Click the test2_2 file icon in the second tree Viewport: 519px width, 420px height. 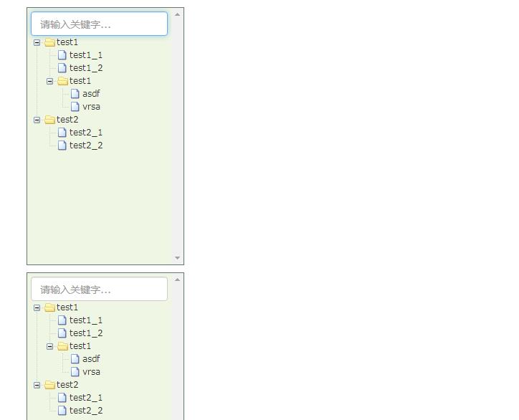[62, 411]
